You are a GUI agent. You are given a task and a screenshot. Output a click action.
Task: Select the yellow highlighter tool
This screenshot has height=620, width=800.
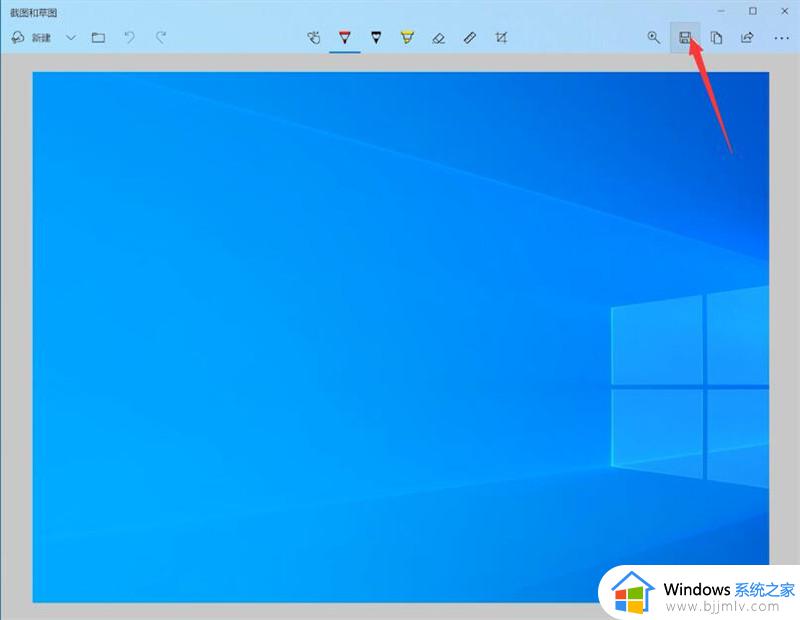click(x=407, y=38)
